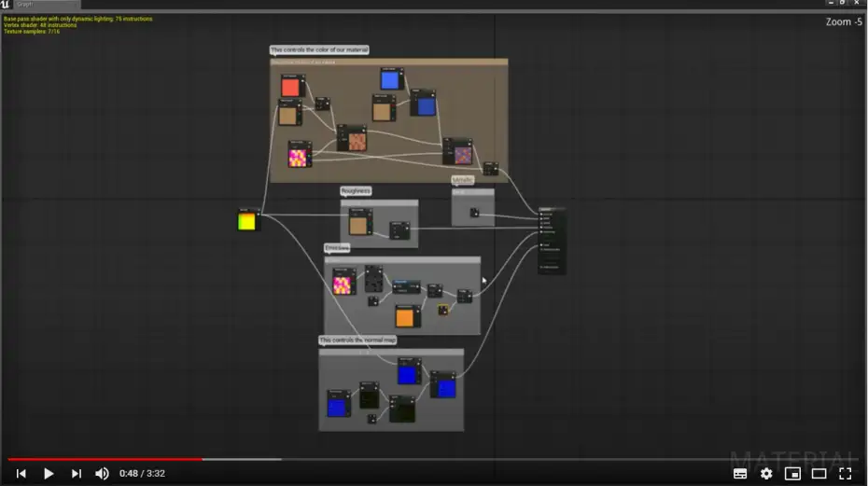Select the brown texture node in Roughness group
Image resolution: width=868 pixels, height=486 pixels.
click(360, 223)
